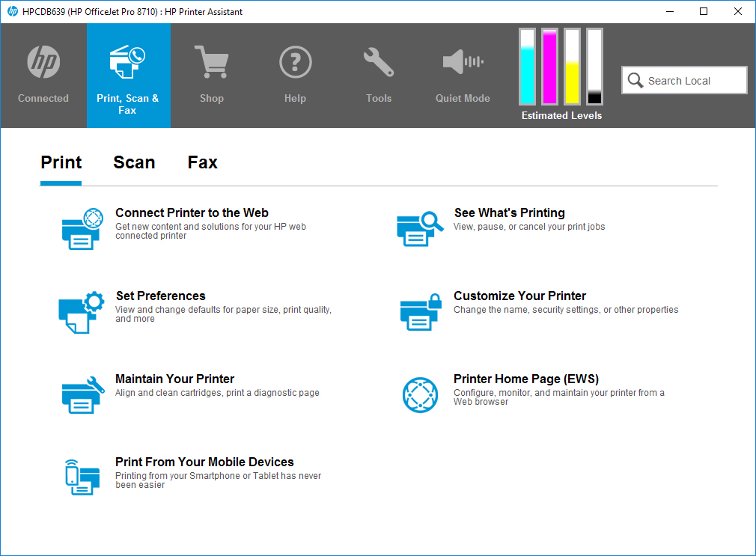The image size is (756, 556).
Task: Click the HP logo in the title bar
Action: point(12,11)
